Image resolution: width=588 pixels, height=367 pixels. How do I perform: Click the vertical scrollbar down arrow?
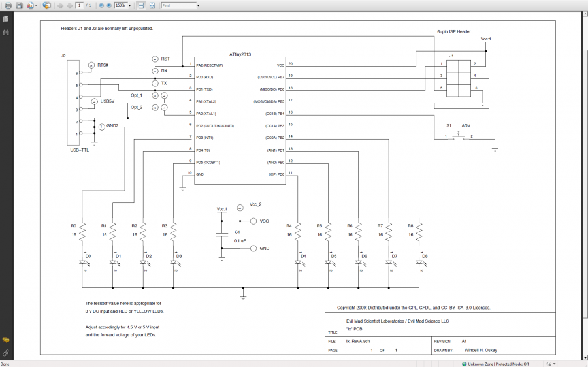584,357
